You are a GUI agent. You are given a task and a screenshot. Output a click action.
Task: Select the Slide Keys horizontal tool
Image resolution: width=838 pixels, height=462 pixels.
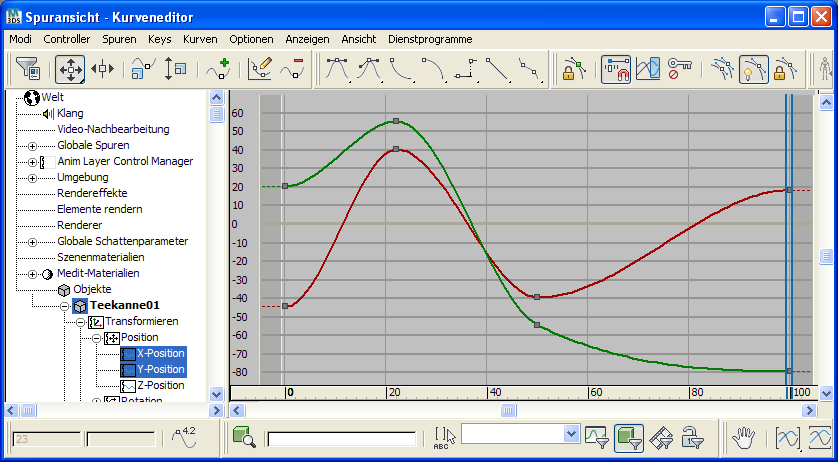click(x=102, y=68)
